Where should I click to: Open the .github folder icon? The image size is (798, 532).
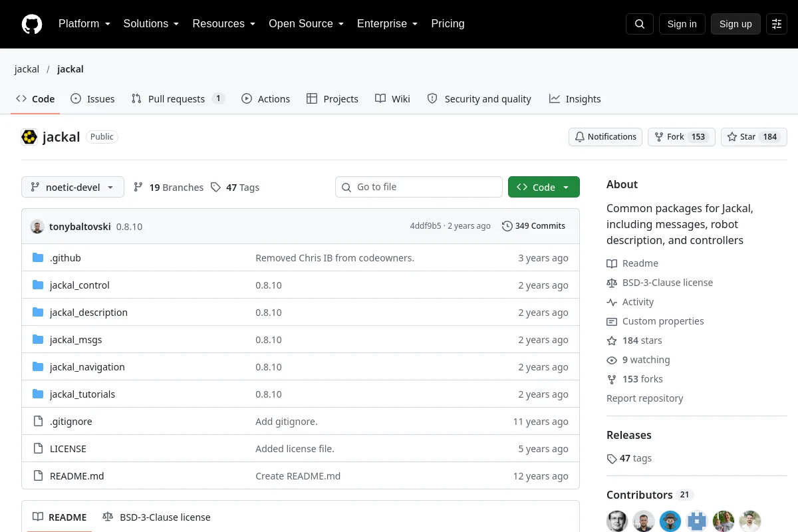(x=38, y=258)
